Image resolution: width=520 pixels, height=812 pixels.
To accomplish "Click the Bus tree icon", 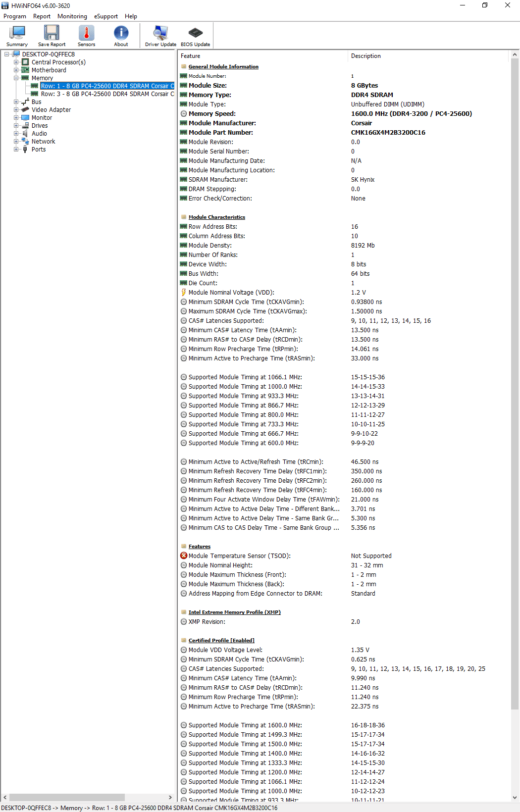I will click(x=25, y=102).
